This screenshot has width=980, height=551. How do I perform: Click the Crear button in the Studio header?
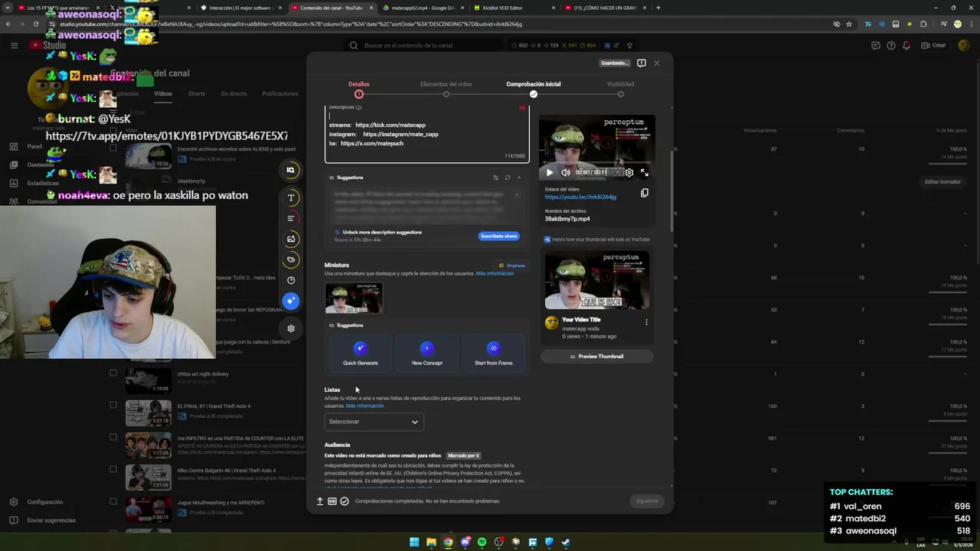click(933, 45)
